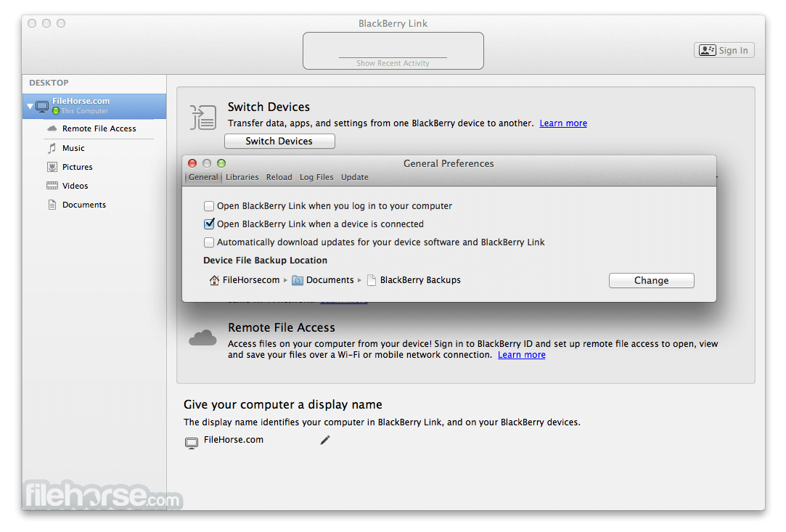
Task: Click Documents in backup location path
Action: click(x=329, y=280)
